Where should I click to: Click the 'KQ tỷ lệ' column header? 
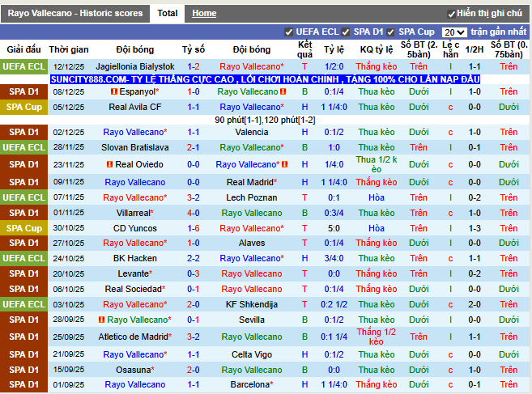(x=377, y=49)
